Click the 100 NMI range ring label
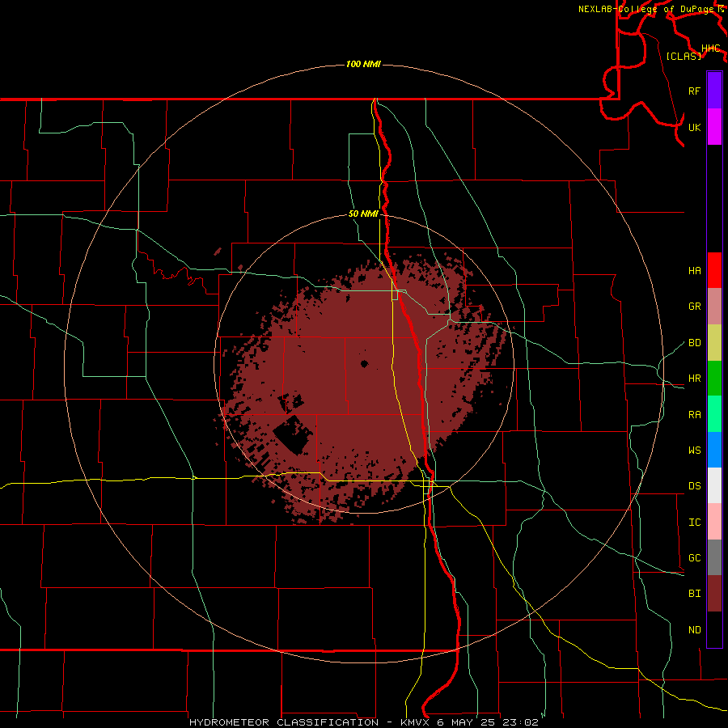The width and height of the screenshot is (728, 728). (363, 64)
